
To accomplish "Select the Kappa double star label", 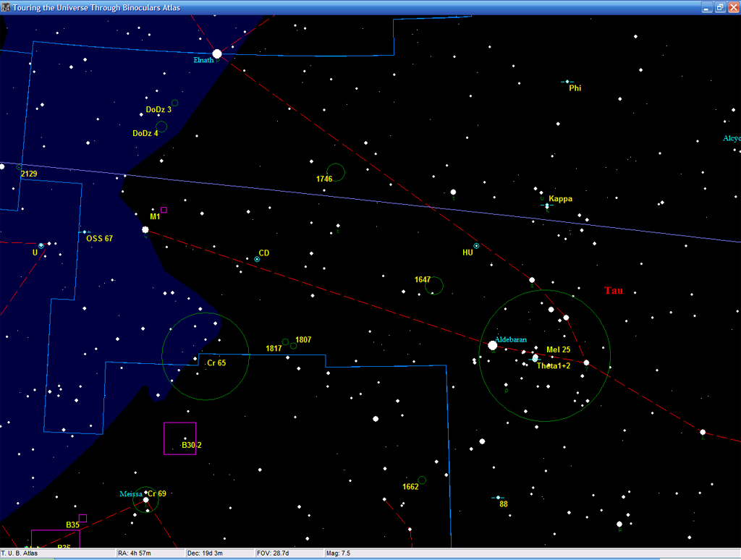I will coord(561,198).
